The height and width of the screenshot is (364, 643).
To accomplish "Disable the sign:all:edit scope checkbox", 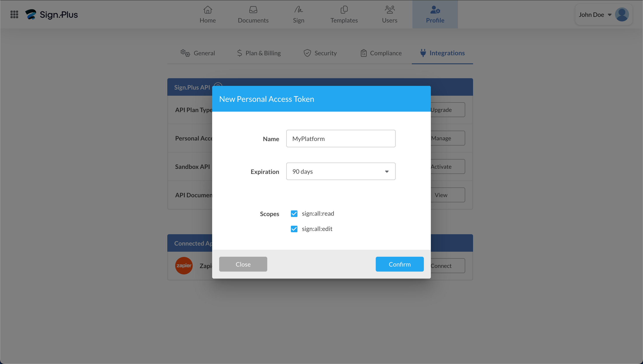I will point(294,229).
